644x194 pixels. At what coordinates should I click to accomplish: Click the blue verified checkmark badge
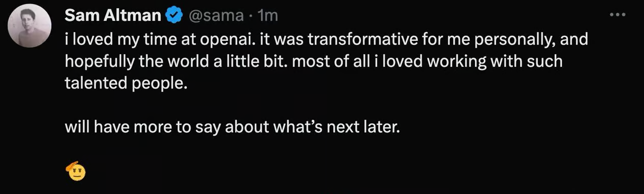175,16
